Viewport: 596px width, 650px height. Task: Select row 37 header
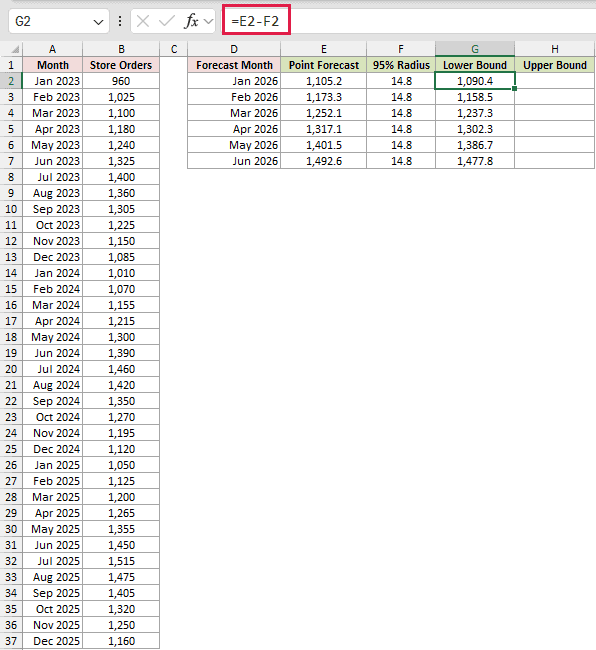[11, 641]
